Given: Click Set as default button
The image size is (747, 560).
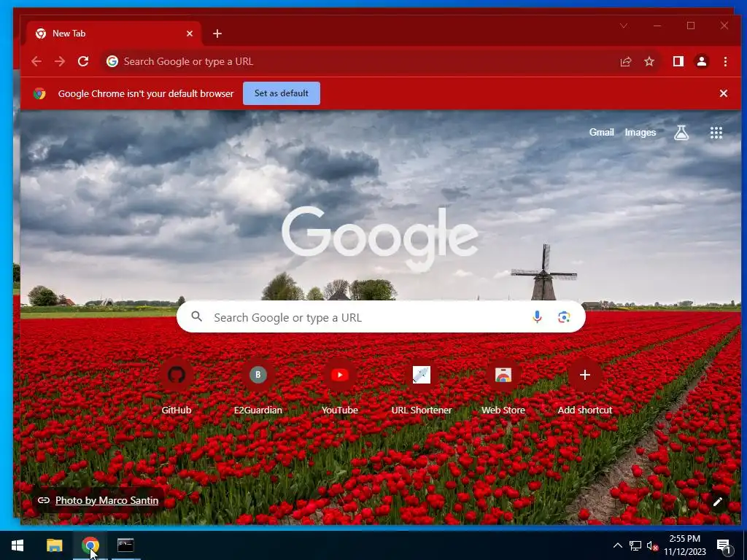Looking at the screenshot, I should 281,93.
